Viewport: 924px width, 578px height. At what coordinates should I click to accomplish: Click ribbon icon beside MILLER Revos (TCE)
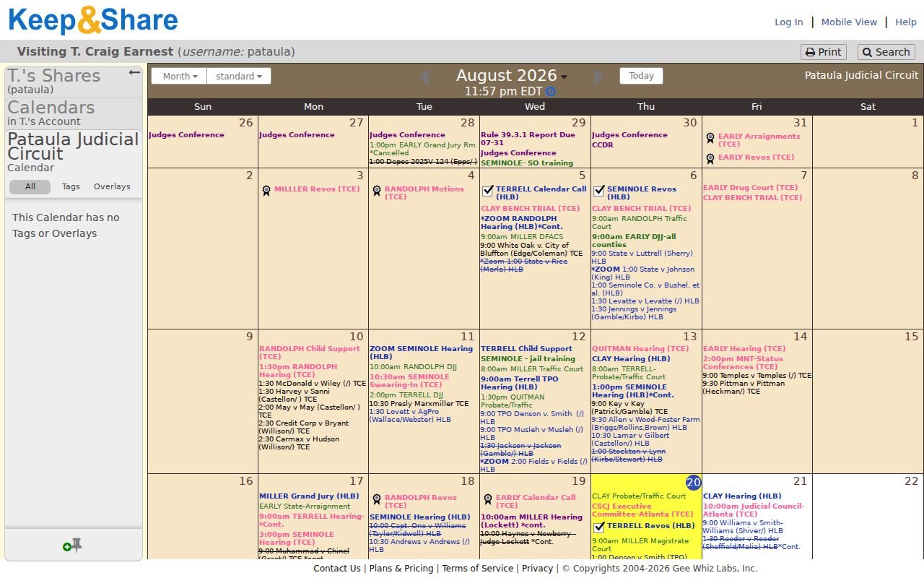tap(266, 191)
